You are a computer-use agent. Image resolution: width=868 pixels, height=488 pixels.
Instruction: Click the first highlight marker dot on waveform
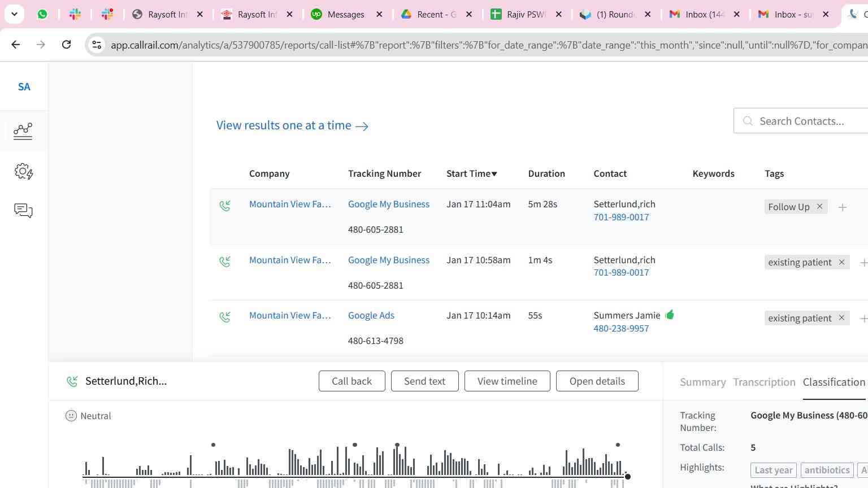pyautogui.click(x=213, y=445)
